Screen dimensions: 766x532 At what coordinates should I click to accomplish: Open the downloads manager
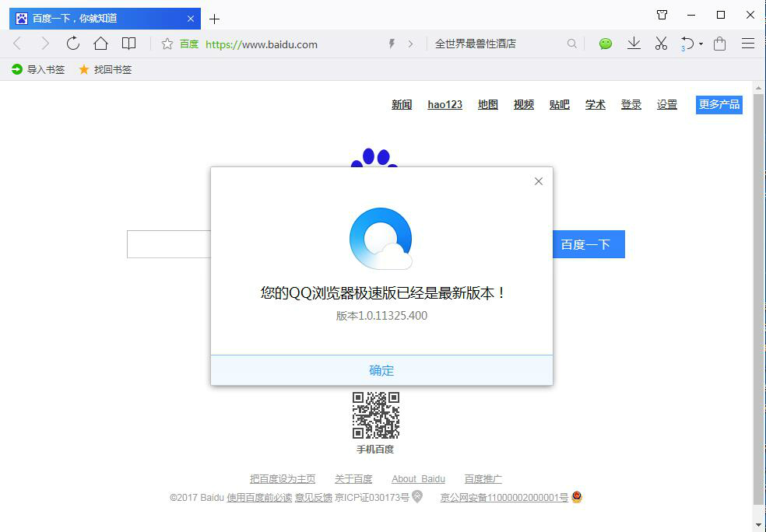click(x=634, y=44)
